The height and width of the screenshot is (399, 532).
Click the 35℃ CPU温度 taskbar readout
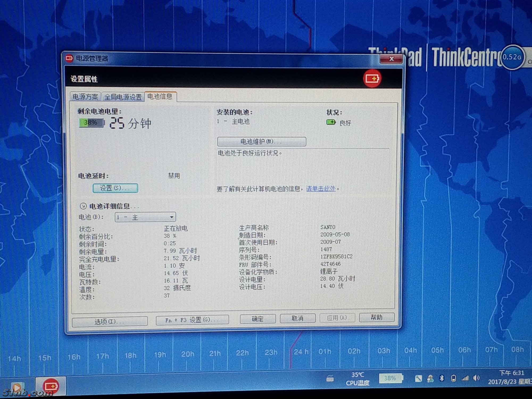(x=358, y=379)
